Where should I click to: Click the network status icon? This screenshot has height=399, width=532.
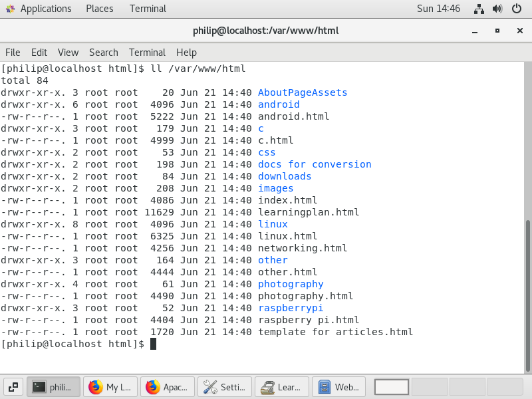[x=479, y=9]
